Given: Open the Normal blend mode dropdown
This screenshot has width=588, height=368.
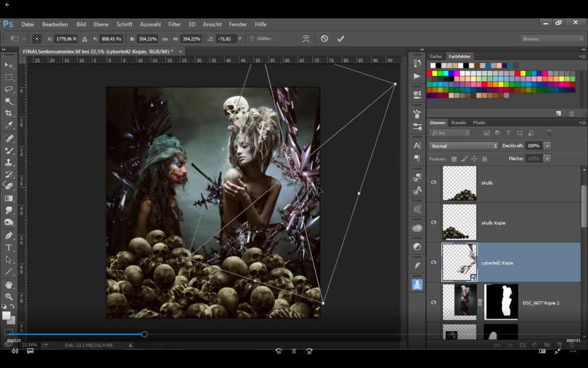Looking at the screenshot, I should coord(463,146).
